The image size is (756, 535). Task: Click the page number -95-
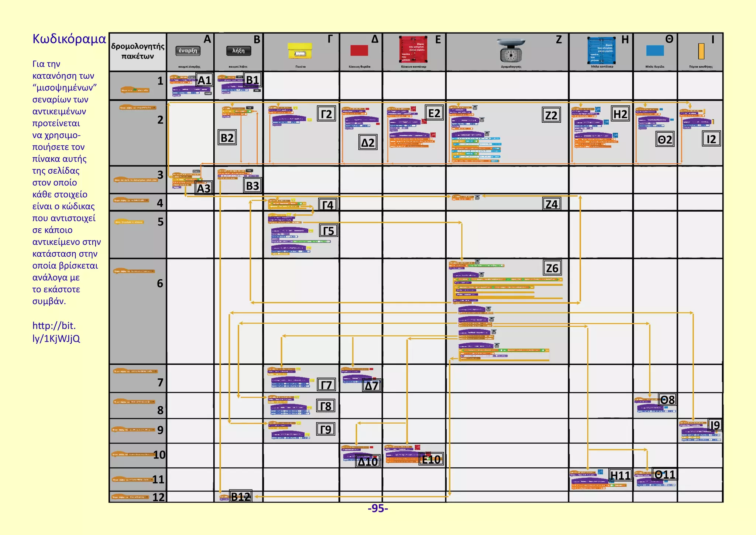click(x=378, y=509)
